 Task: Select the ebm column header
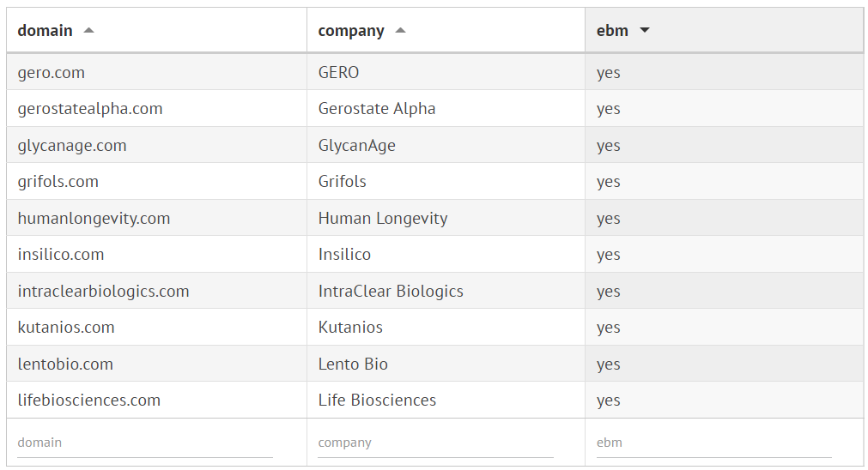(x=612, y=31)
